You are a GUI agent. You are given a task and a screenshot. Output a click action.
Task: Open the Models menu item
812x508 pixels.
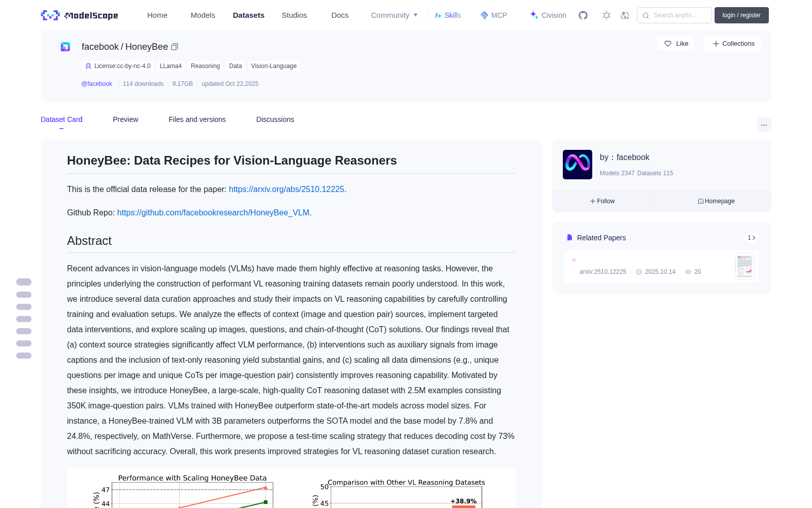[x=203, y=15]
